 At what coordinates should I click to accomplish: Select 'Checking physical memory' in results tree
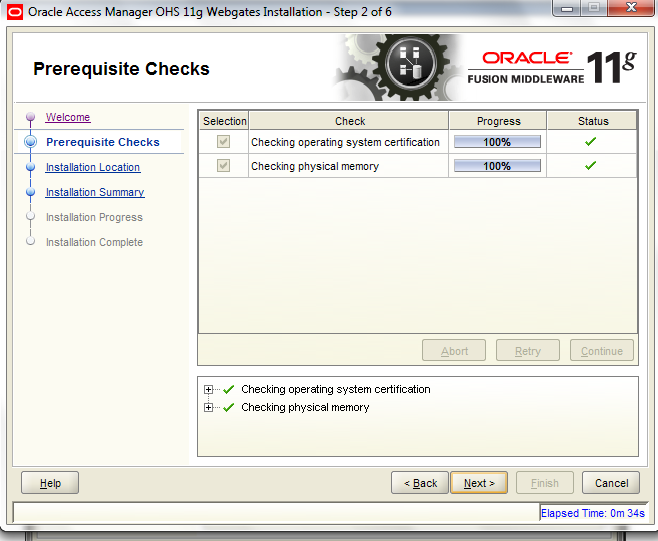305,408
